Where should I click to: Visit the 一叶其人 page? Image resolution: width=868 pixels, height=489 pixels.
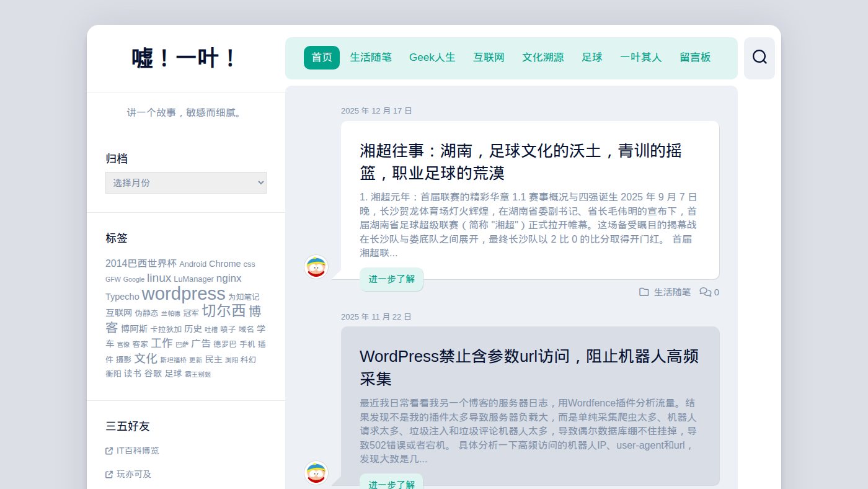(641, 58)
